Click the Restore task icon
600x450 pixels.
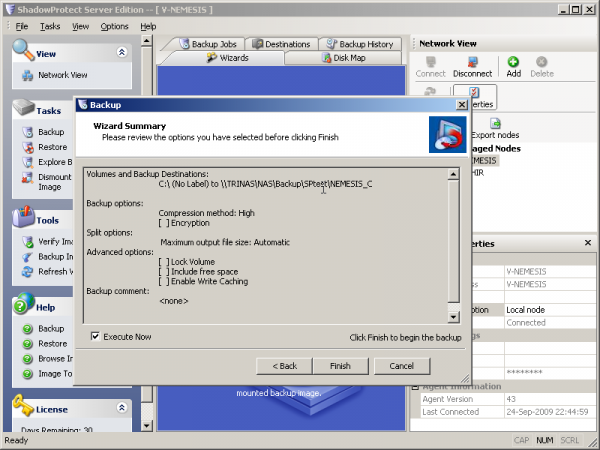pos(27,147)
